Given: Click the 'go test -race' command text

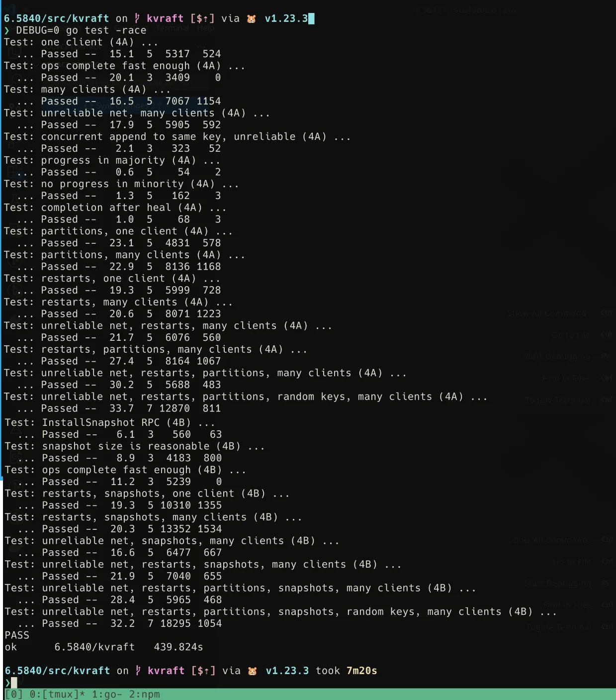Looking at the screenshot, I should click(x=106, y=30).
